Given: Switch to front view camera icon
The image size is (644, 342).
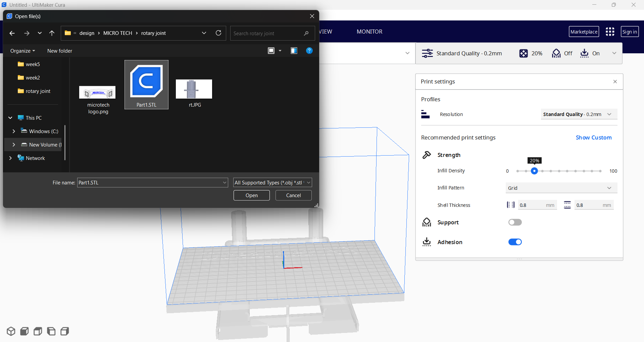Looking at the screenshot, I should (24, 331).
